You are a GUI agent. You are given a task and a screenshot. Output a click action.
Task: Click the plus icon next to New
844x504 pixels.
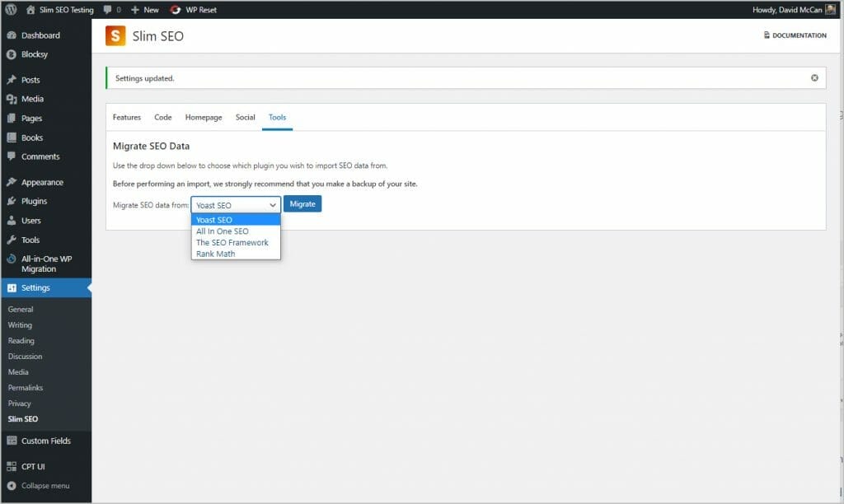(135, 10)
